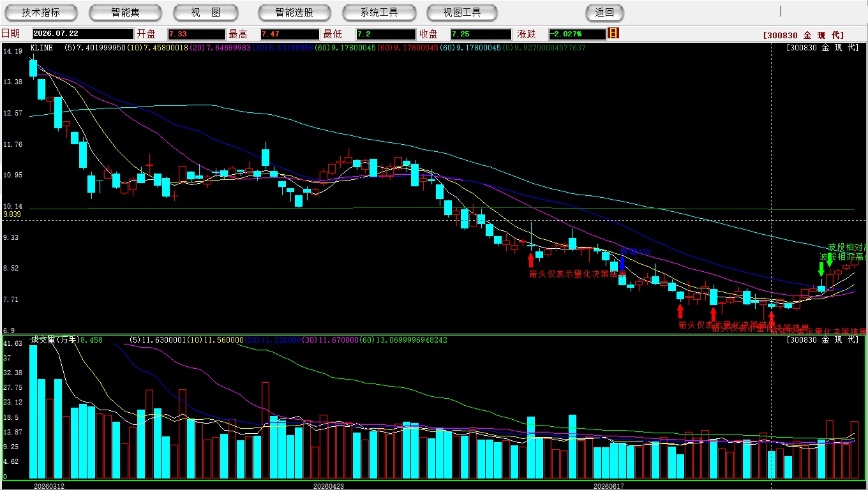Open the 智能选股 menu button
The width and height of the screenshot is (868, 490).
(294, 12)
